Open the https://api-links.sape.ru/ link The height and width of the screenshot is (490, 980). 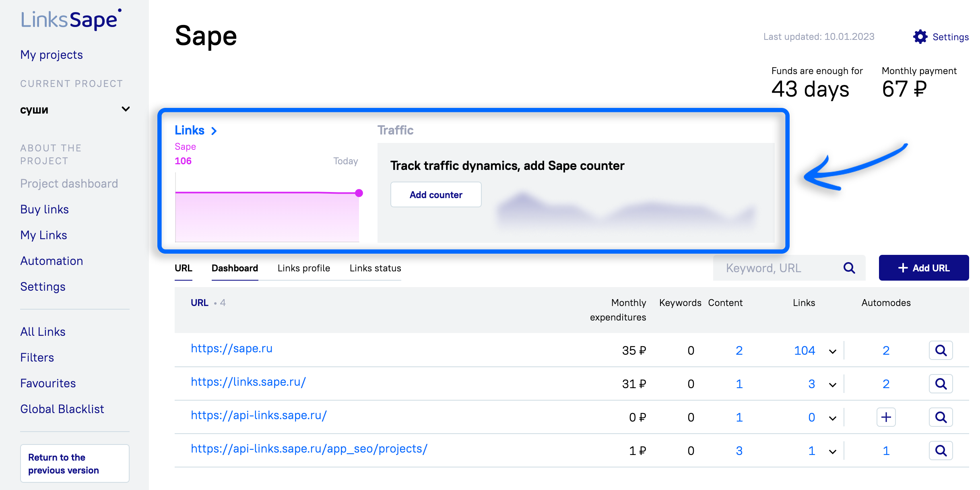(x=259, y=415)
